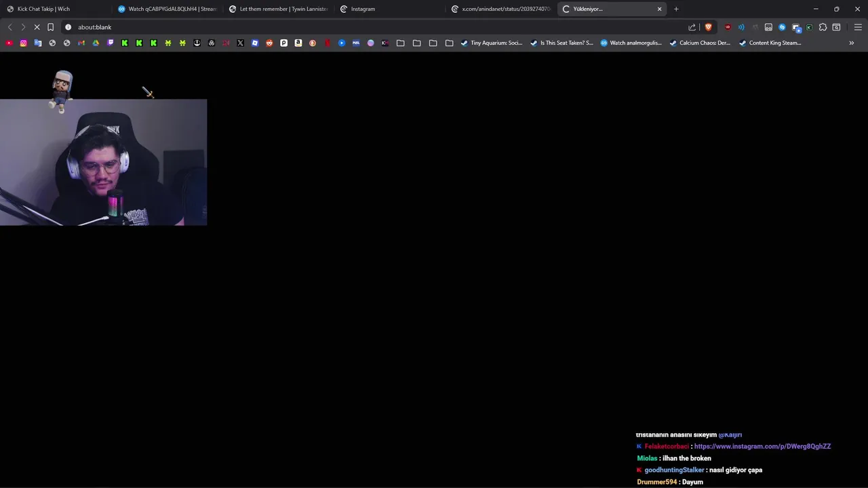Go back with the back arrow
868x488 pixels.
point(9,27)
